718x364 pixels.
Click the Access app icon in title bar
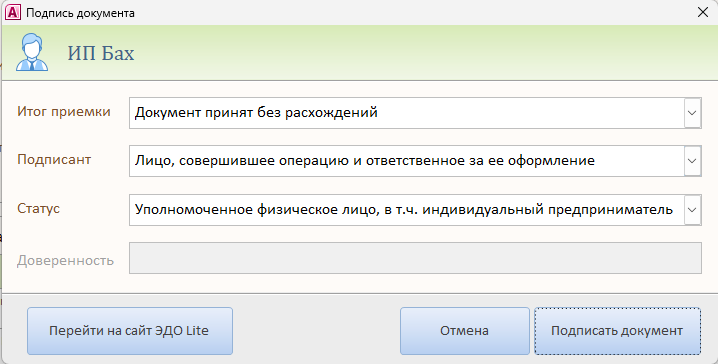point(12,12)
